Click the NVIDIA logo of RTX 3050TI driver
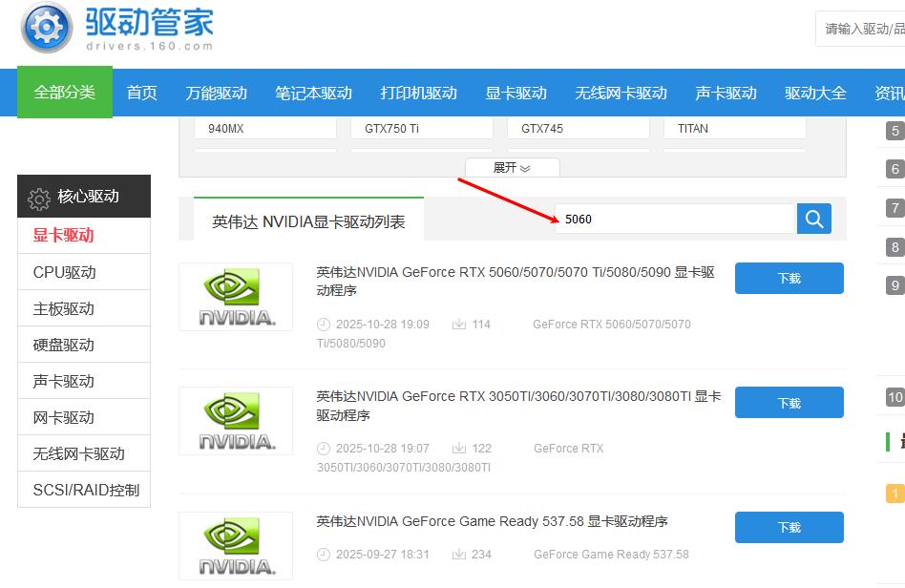The image size is (905, 588). pyautogui.click(x=236, y=421)
